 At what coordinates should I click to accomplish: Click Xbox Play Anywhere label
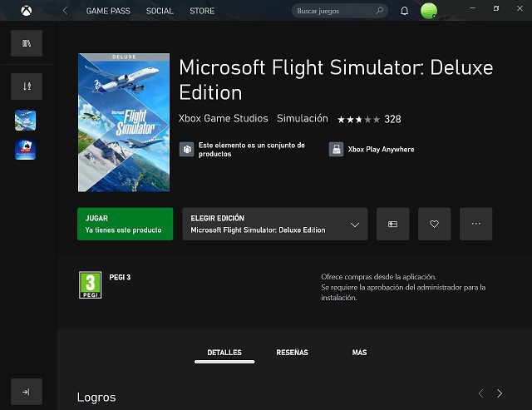tap(381, 150)
